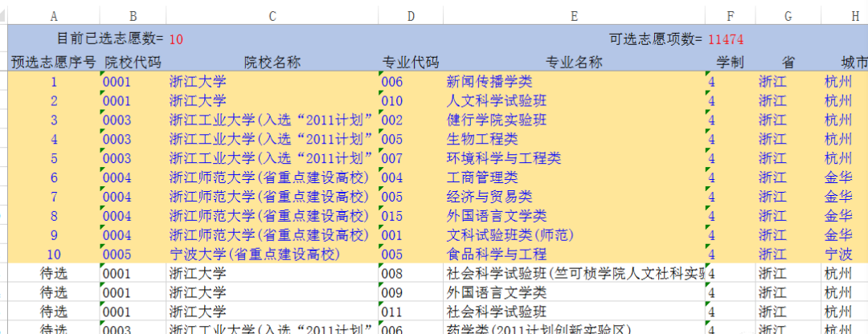Click the 专业代码 header cell
Image resolution: width=868 pixels, height=334 pixels.
tap(411, 62)
